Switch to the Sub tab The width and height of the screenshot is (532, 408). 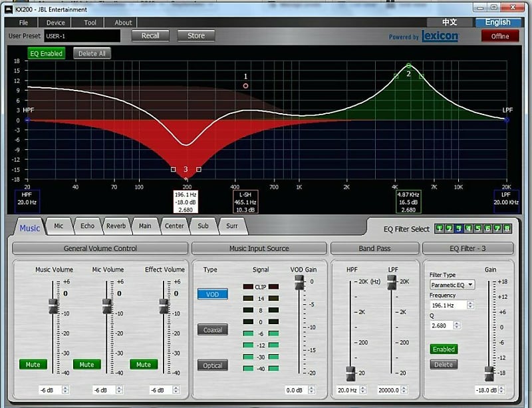[x=203, y=226]
